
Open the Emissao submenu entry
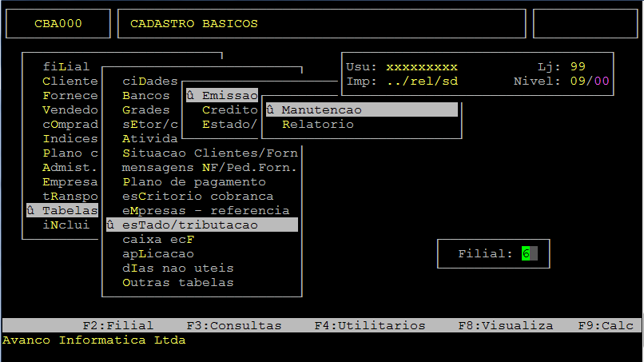(221, 95)
